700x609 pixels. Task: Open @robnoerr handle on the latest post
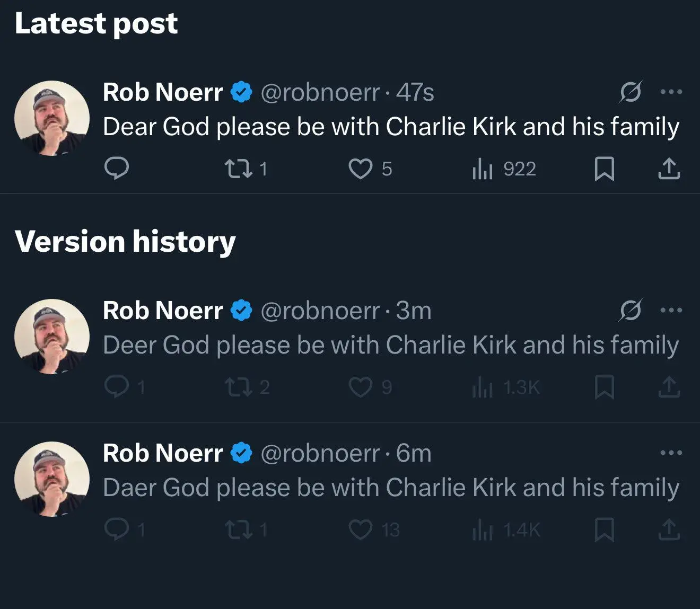(x=320, y=92)
